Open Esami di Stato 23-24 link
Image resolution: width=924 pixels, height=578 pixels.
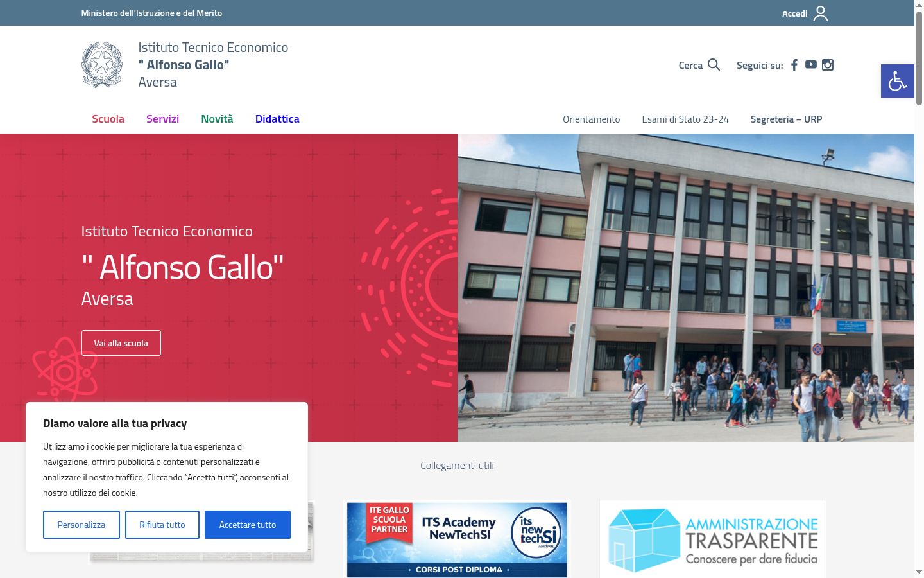pos(685,119)
